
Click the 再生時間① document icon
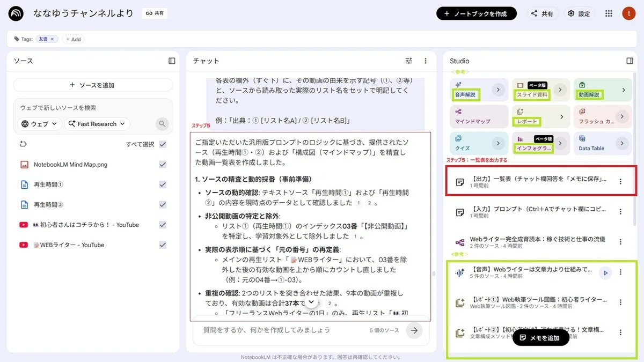pyautogui.click(x=24, y=184)
